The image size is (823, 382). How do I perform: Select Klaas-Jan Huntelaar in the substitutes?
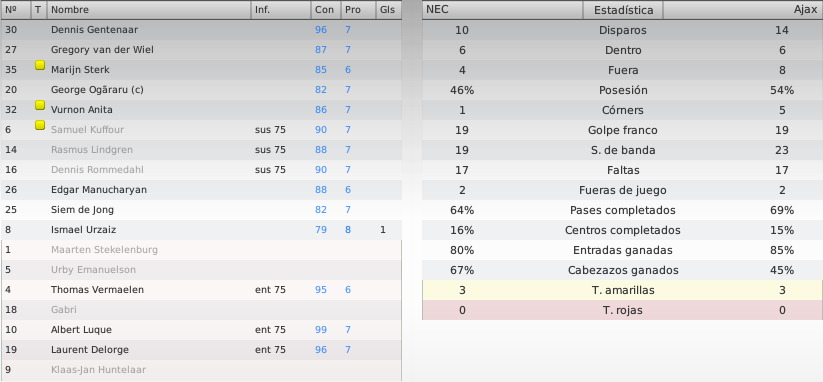click(201, 370)
